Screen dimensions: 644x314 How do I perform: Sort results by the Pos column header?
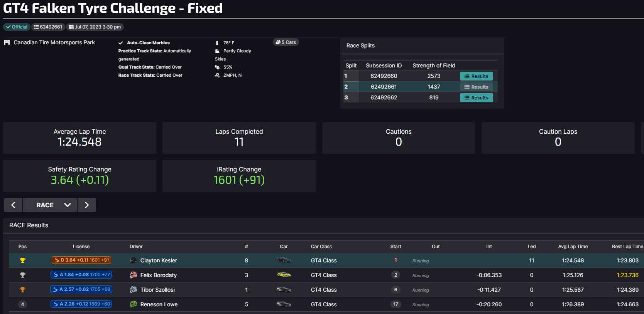[23, 247]
